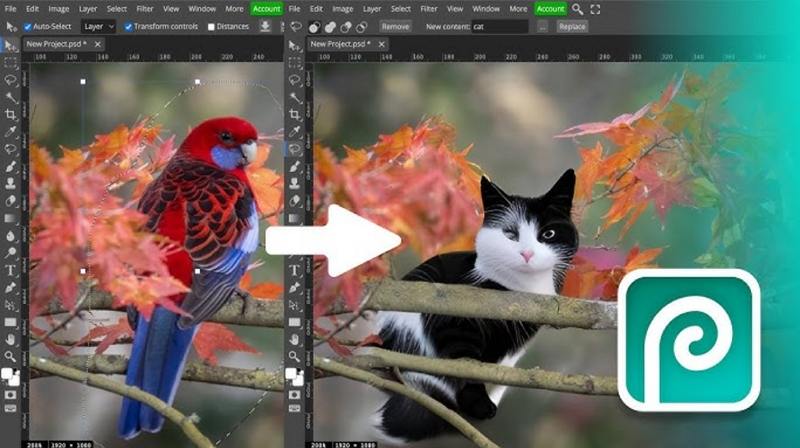Click the Replace button
The height and width of the screenshot is (448, 800).
click(x=573, y=27)
